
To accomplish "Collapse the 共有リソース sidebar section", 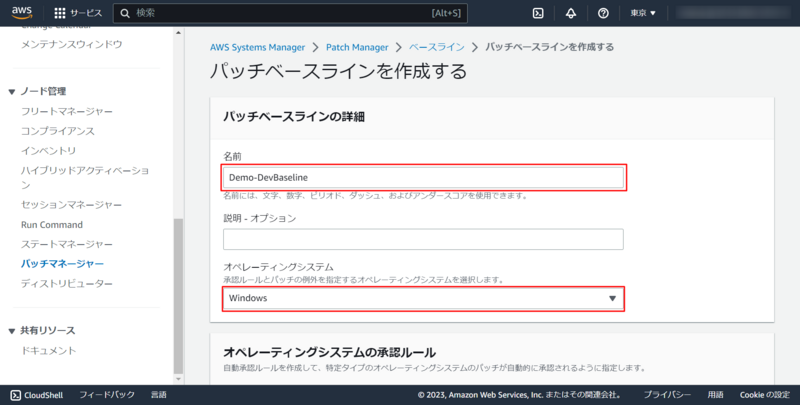I will click(12, 331).
